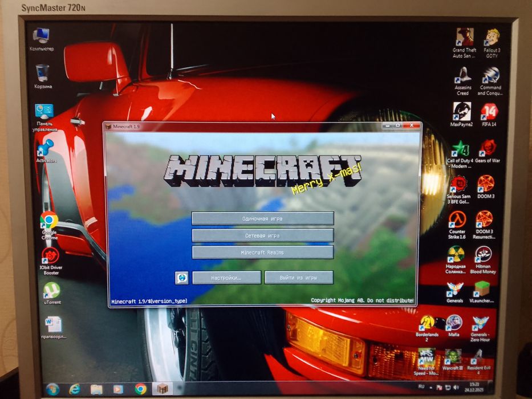
Task: Open the language globe button in Minecraft
Action: point(182,278)
